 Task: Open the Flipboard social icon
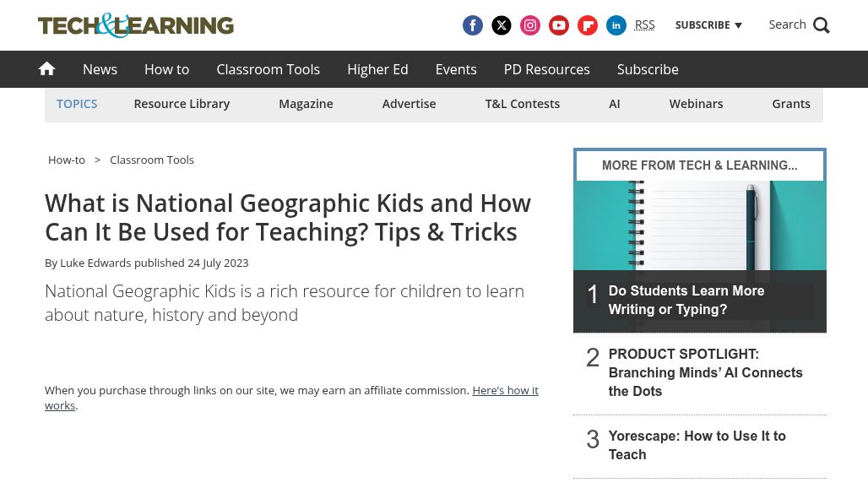click(x=588, y=25)
